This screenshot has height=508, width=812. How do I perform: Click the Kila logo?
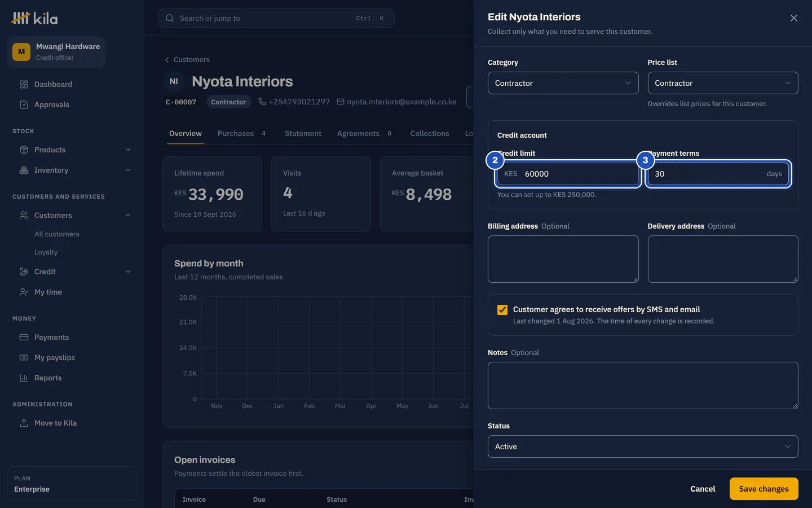[x=34, y=19]
